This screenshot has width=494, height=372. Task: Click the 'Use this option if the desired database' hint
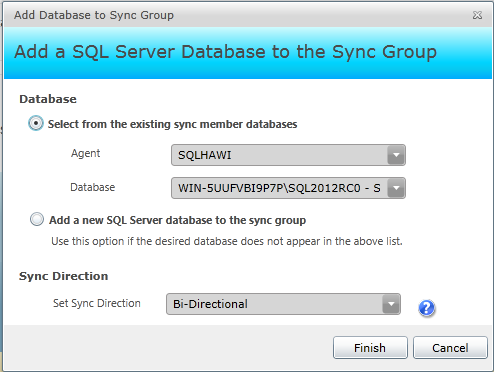click(x=227, y=241)
